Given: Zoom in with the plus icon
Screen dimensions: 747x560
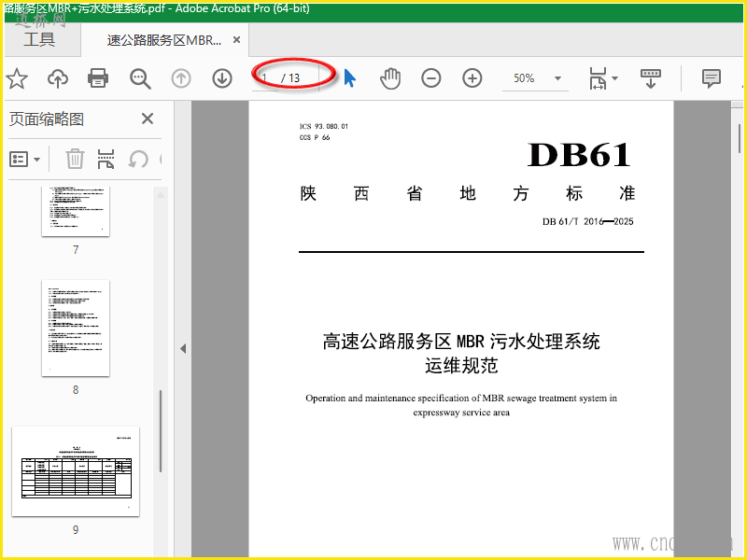Looking at the screenshot, I should 472,78.
